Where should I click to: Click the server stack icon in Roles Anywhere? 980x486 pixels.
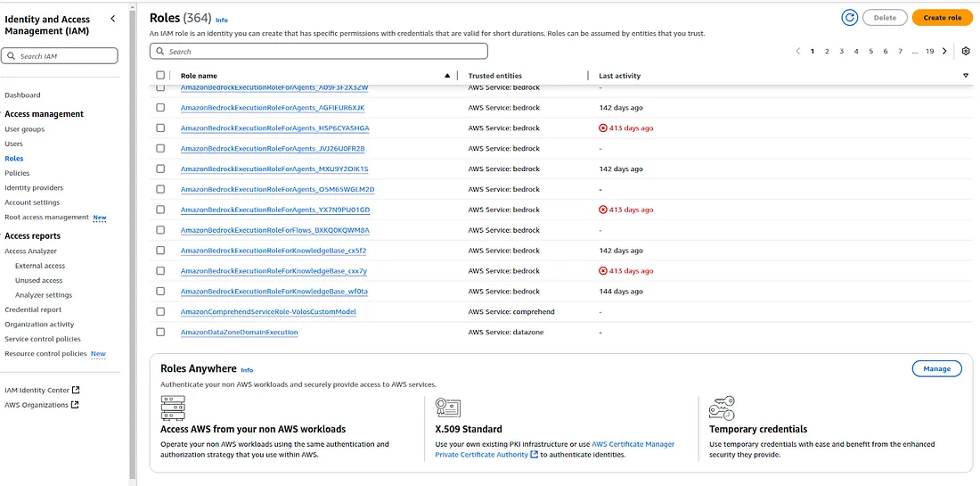[x=173, y=408]
